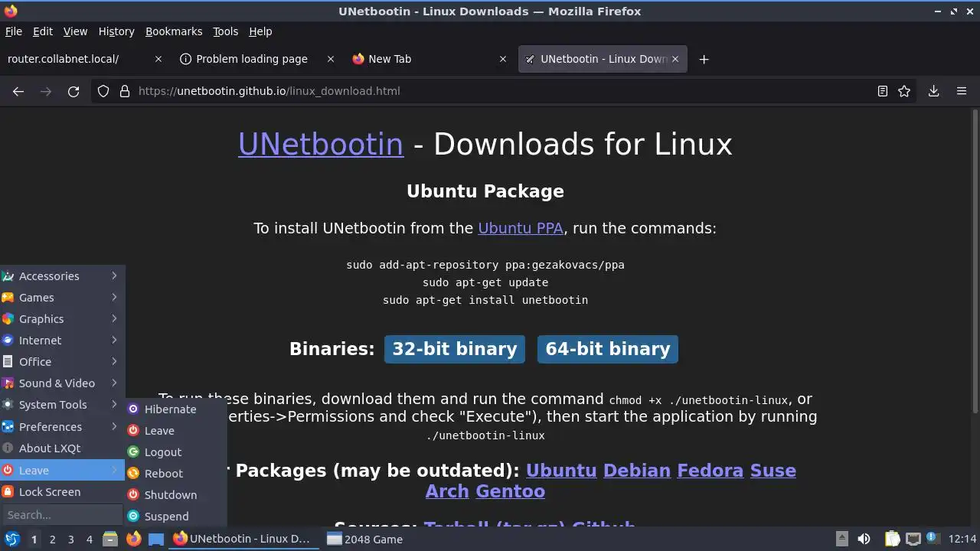Click the LXQt start menu button

pyautogui.click(x=12, y=539)
